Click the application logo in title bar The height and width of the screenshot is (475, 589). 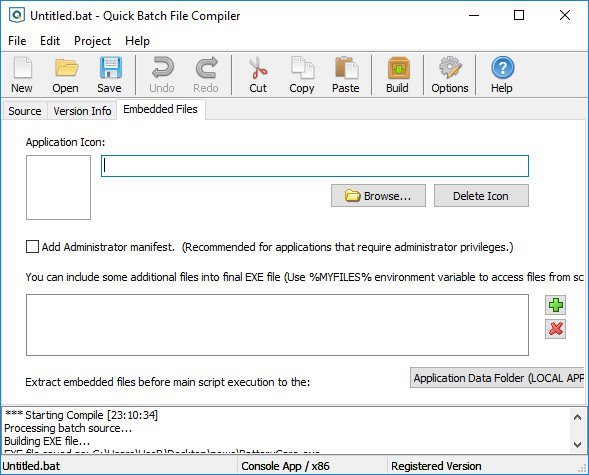17,15
